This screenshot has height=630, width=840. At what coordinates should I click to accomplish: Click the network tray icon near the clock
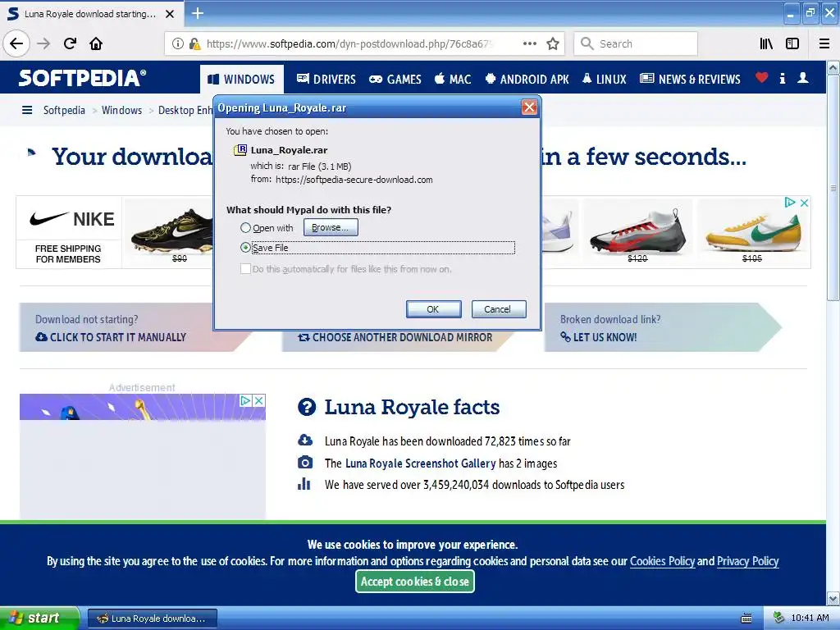coord(778,619)
